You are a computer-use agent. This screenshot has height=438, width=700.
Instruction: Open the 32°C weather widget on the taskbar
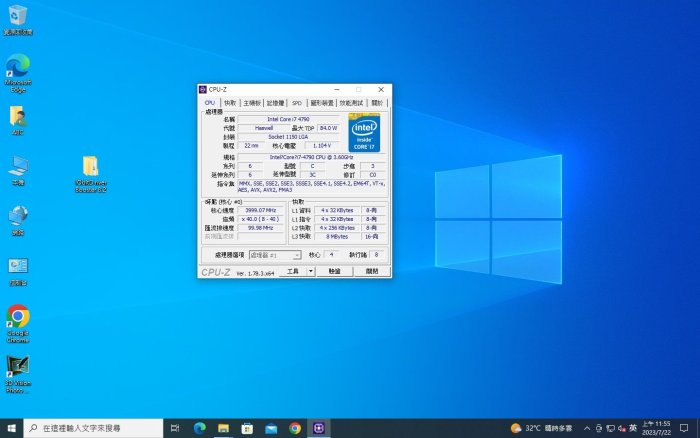pyautogui.click(x=541, y=428)
